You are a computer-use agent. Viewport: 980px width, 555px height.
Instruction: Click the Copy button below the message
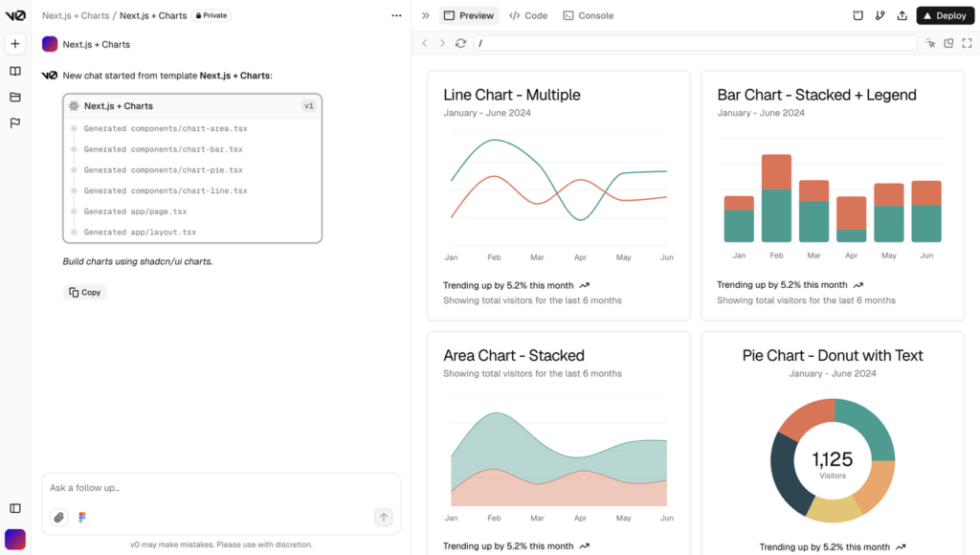84,292
